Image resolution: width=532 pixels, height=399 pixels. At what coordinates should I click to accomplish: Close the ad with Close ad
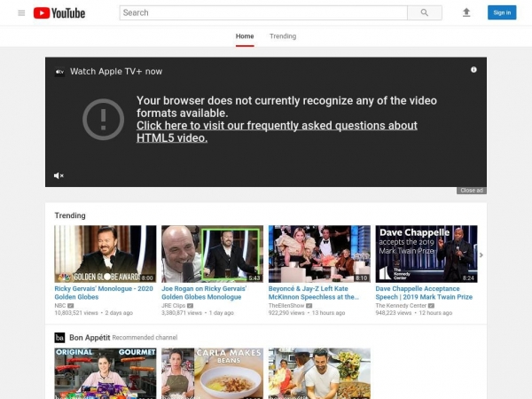472,191
